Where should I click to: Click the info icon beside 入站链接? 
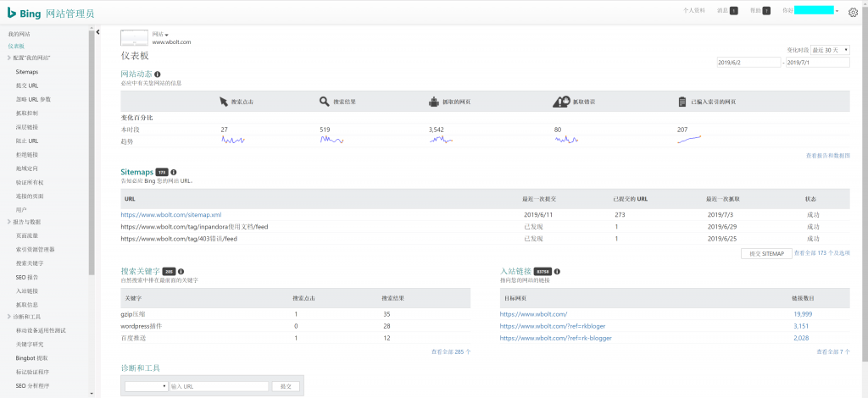tap(557, 272)
